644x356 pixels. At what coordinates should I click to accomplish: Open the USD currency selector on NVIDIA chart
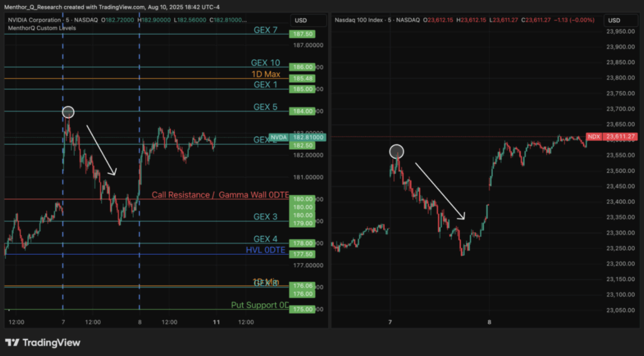tap(308, 21)
